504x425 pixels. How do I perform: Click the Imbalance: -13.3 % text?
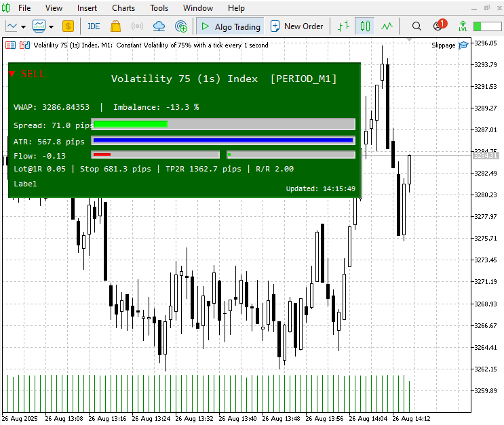(156, 107)
